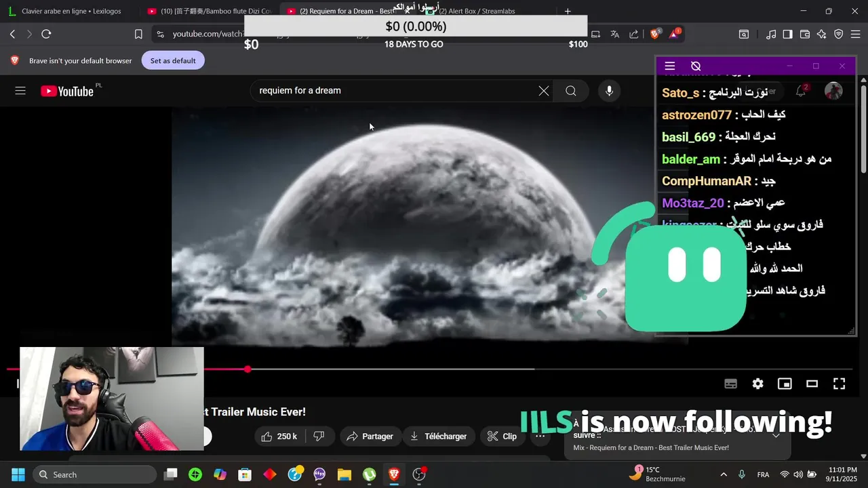The image size is (868, 488).
Task: Click the webcam overlay thumbnail
Action: coord(112,399)
